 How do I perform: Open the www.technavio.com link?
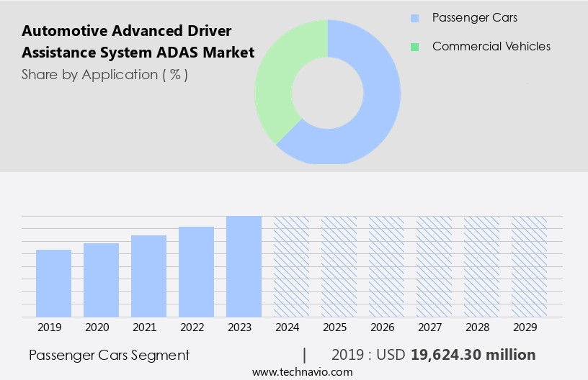(302, 371)
